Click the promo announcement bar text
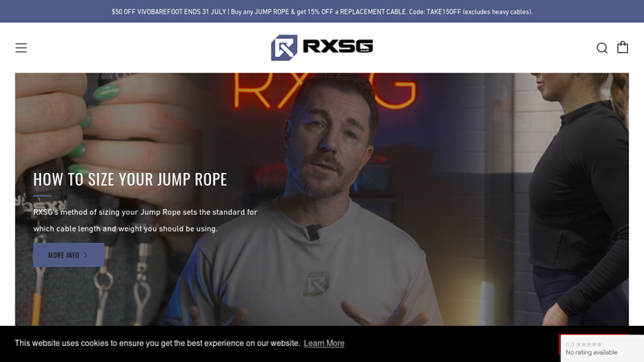 click(322, 11)
